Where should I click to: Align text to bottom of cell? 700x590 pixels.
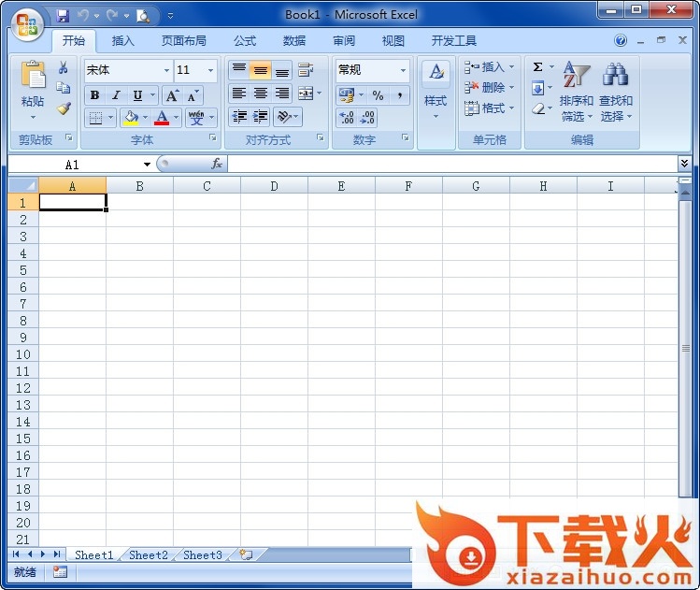tap(281, 70)
